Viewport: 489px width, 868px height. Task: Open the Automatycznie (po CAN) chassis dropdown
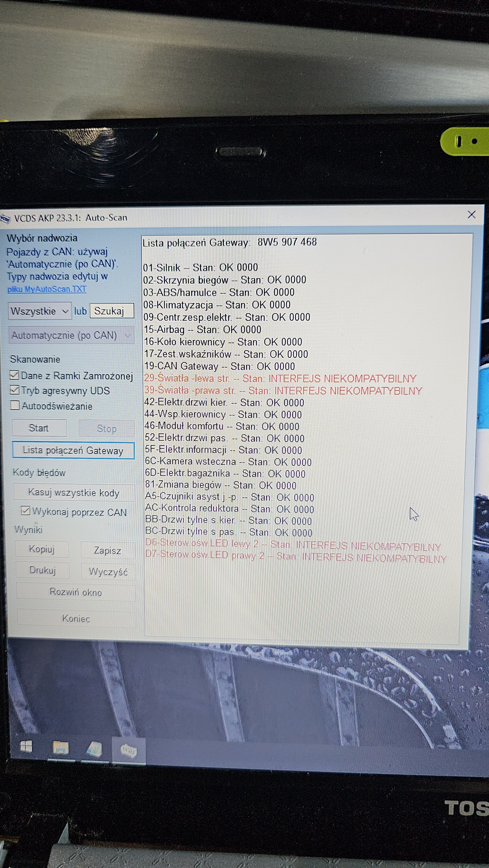[71, 335]
